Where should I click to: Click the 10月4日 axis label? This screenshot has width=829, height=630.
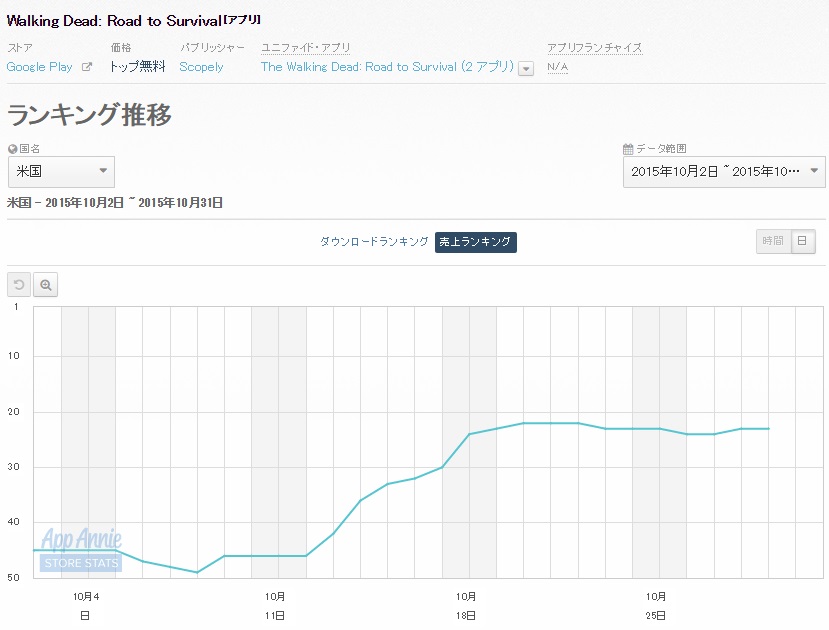[86, 606]
